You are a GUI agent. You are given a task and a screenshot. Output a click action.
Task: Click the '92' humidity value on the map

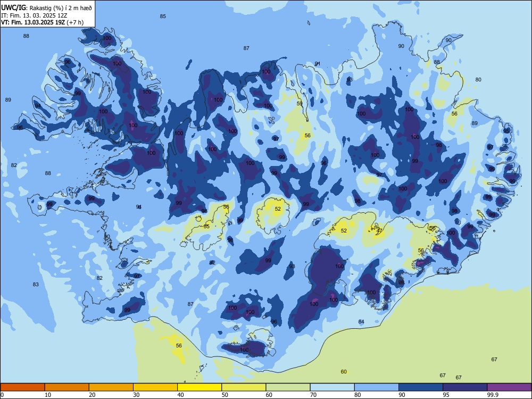pyautogui.click(x=212, y=263)
